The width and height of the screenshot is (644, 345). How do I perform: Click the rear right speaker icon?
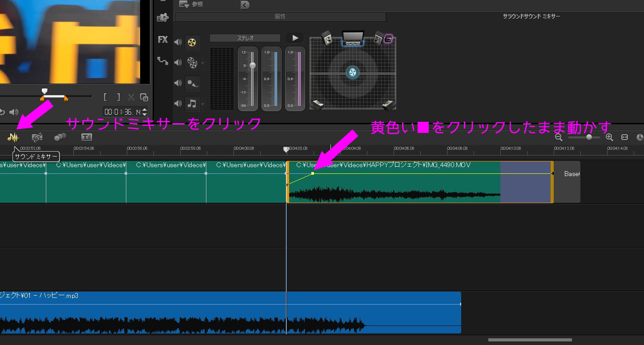pos(389,105)
